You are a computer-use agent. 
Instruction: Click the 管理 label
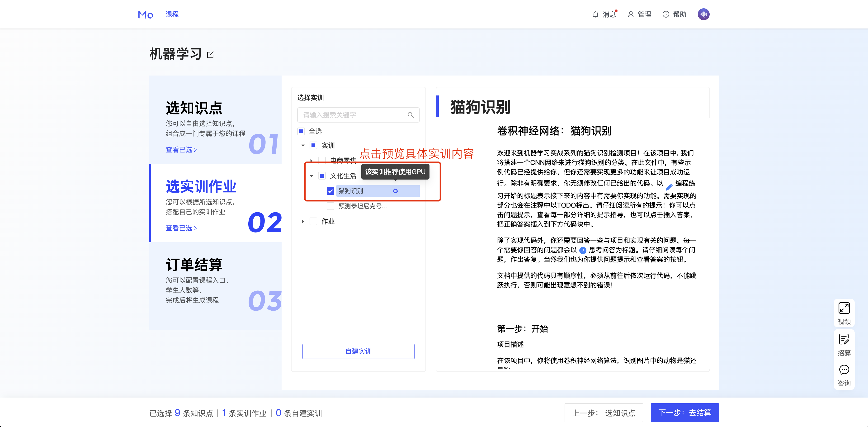click(x=644, y=14)
